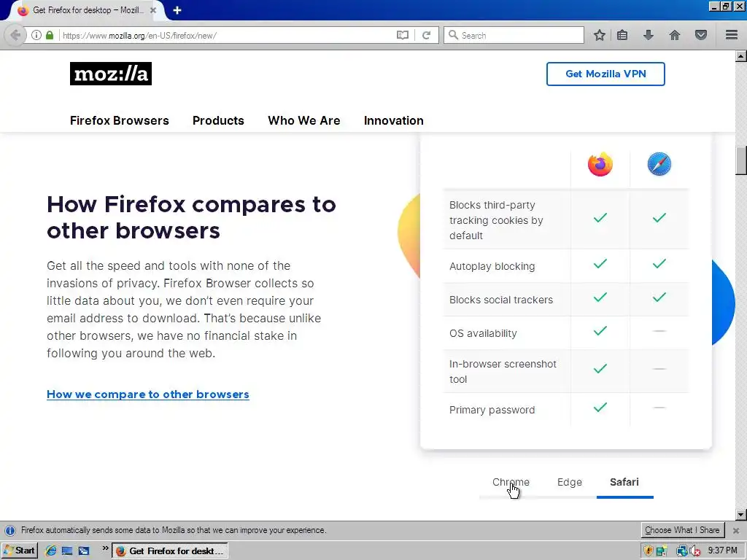Viewport: 747px width, 560px height.
Task: Go to Firefox home page icon
Action: 675,35
